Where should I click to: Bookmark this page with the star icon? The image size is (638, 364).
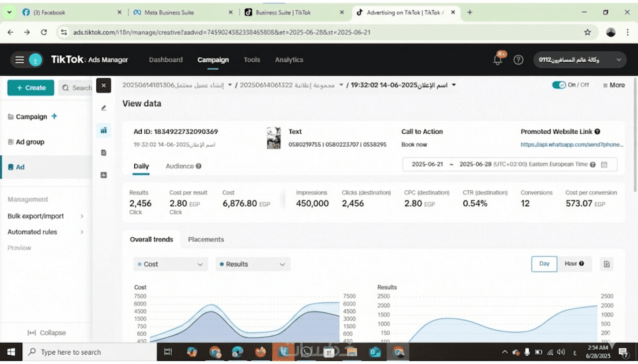(587, 32)
